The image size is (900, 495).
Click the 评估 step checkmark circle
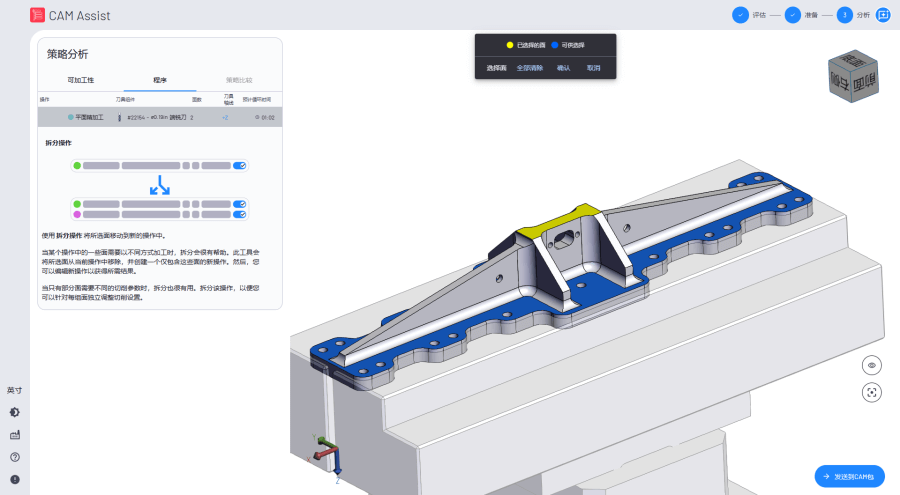coord(740,15)
